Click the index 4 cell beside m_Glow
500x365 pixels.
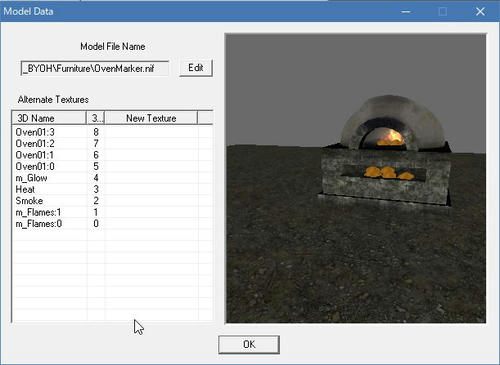[x=96, y=178]
